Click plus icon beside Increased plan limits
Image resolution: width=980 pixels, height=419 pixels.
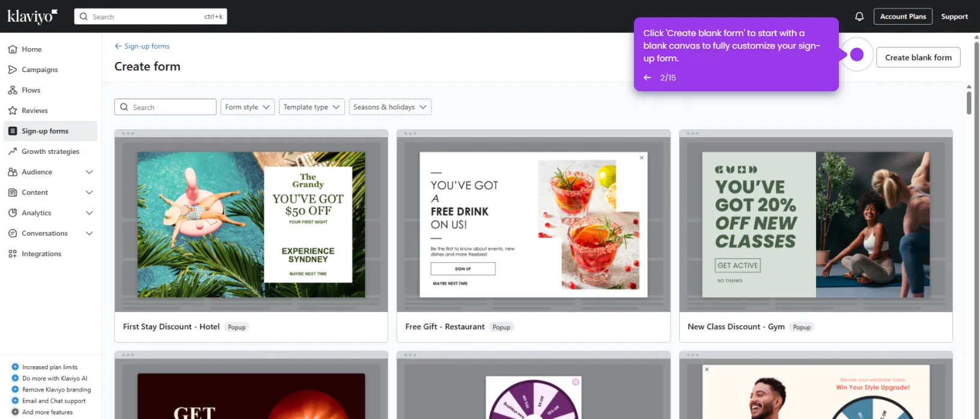click(x=15, y=367)
